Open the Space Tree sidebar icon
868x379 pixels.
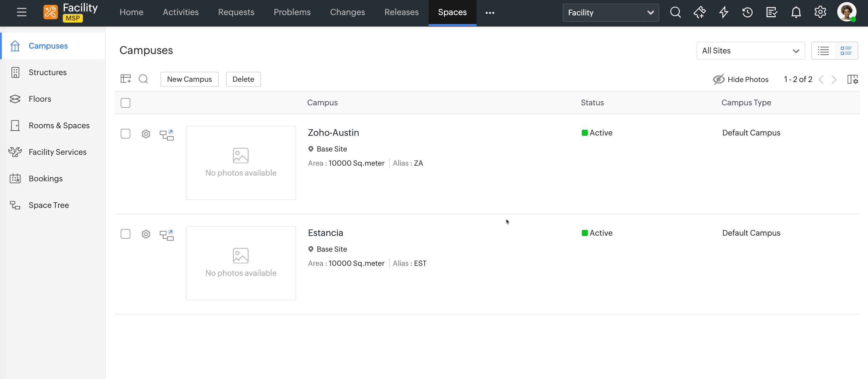point(15,205)
